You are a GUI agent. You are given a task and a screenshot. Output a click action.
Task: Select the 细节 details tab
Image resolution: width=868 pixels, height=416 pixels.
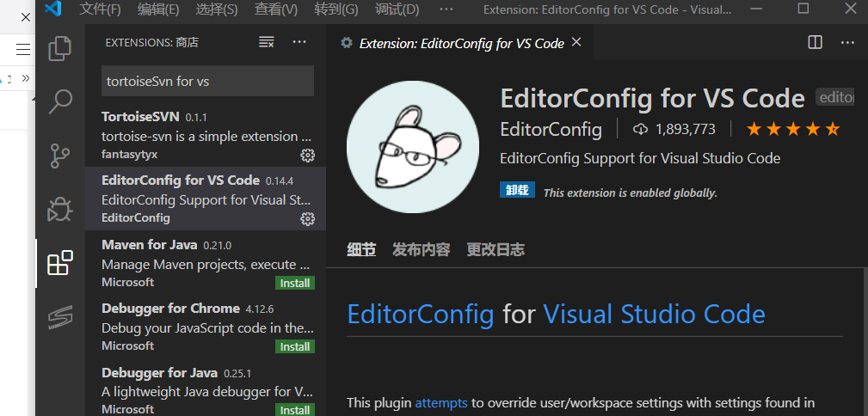pos(361,249)
